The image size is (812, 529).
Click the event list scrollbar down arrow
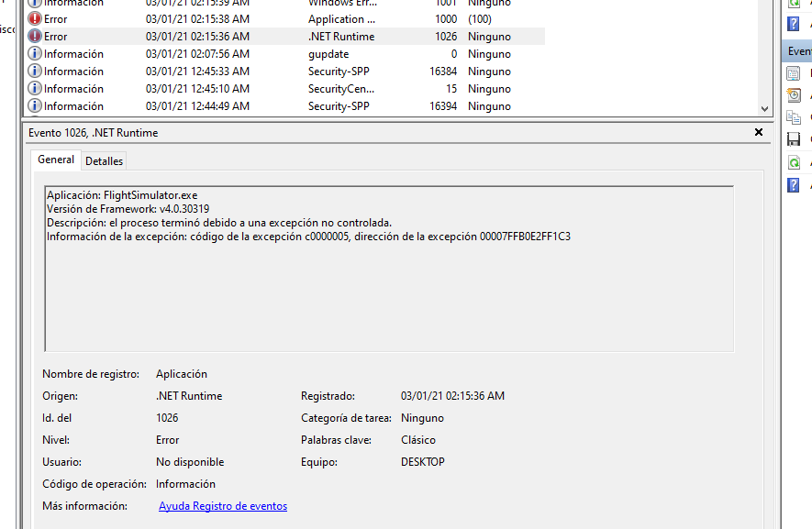[x=765, y=109]
